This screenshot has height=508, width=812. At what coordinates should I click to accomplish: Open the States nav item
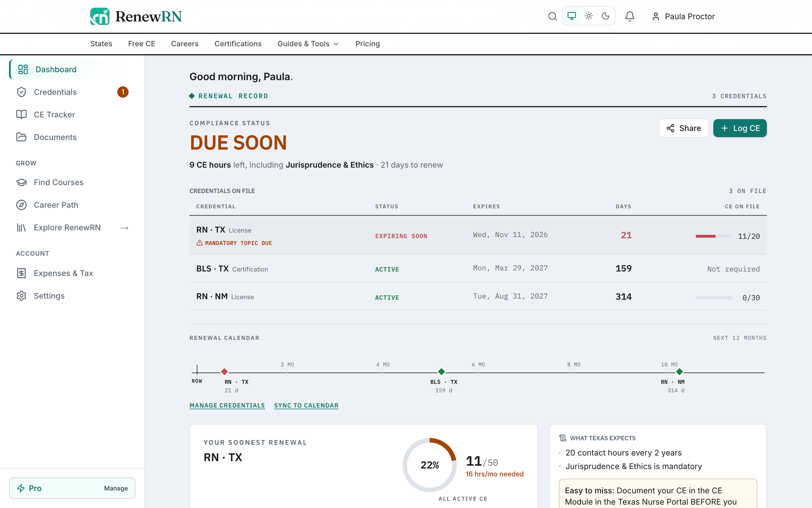[101, 44]
